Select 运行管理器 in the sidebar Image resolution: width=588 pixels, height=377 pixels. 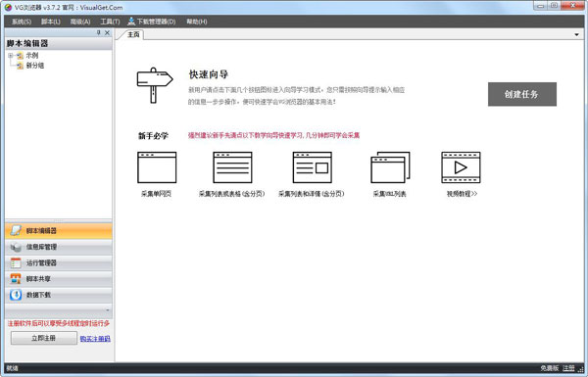click(59, 263)
